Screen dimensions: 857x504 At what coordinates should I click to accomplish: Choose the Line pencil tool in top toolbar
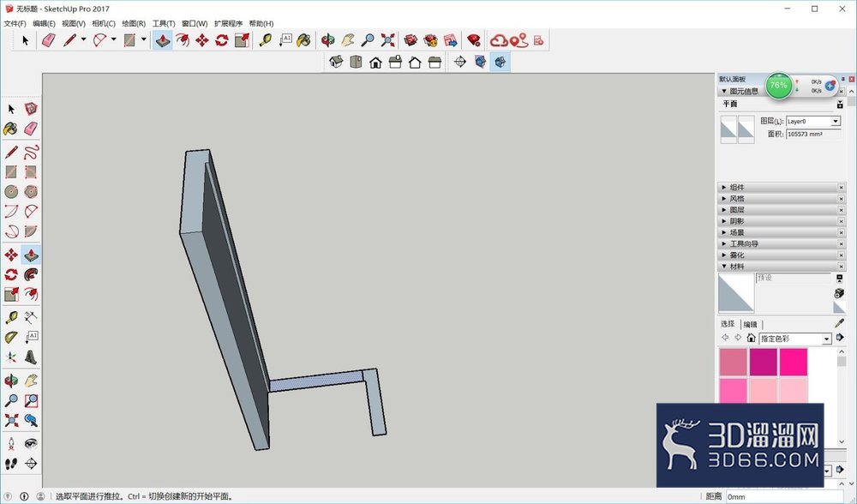pos(69,40)
